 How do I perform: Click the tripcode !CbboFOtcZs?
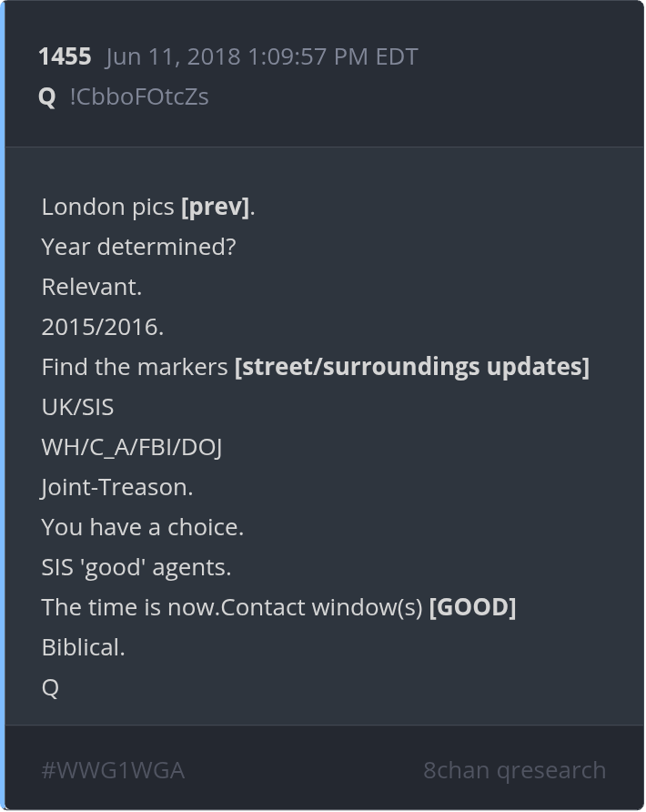click(139, 96)
